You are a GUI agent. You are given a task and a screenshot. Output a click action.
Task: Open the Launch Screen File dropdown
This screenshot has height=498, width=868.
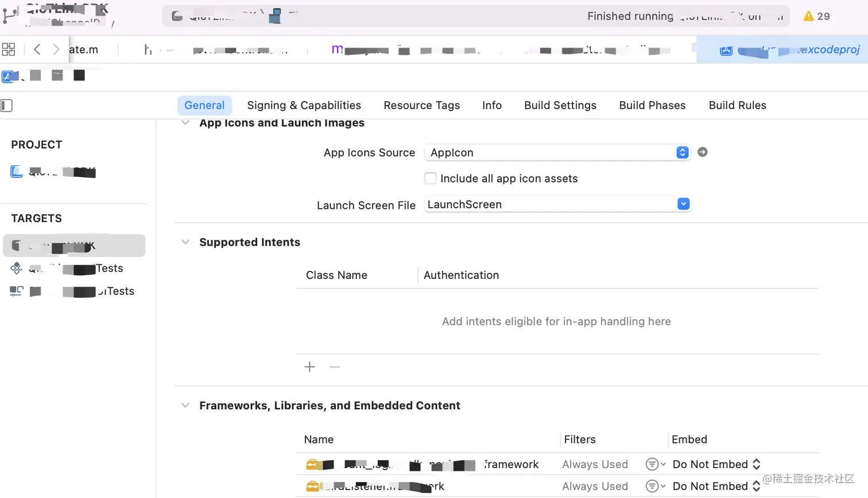point(683,204)
